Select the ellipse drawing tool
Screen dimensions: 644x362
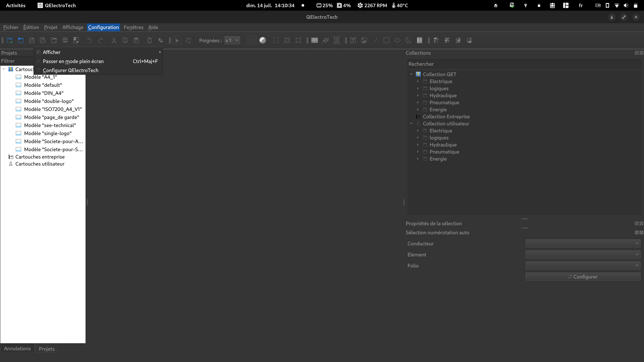coord(397,40)
